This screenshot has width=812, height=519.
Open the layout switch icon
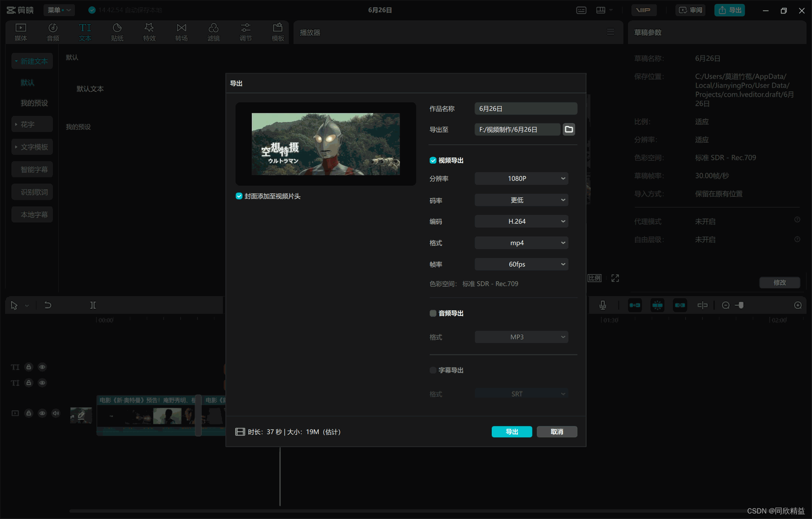click(601, 10)
